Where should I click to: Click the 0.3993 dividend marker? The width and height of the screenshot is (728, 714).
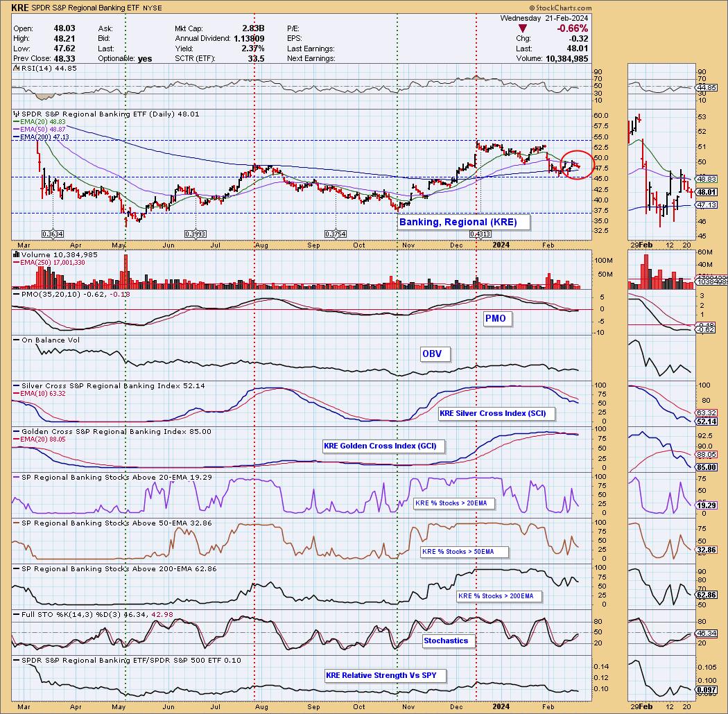pos(196,234)
